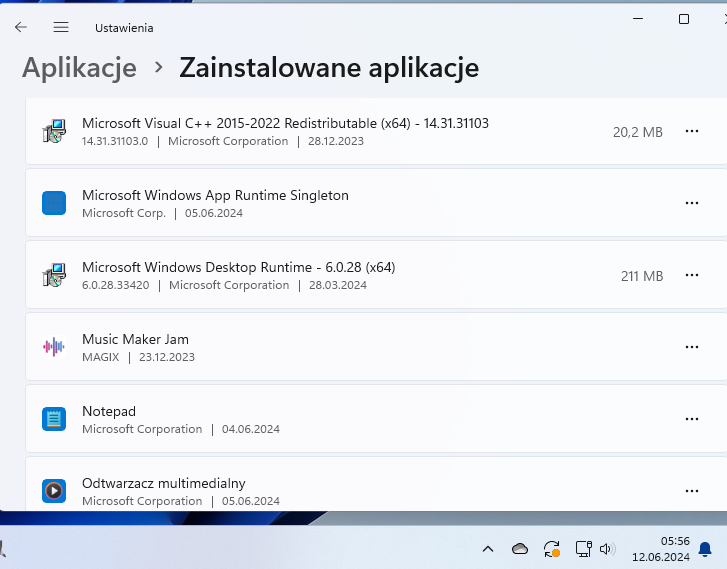
Task: Click the back arrow in Settings
Action: coord(21,27)
